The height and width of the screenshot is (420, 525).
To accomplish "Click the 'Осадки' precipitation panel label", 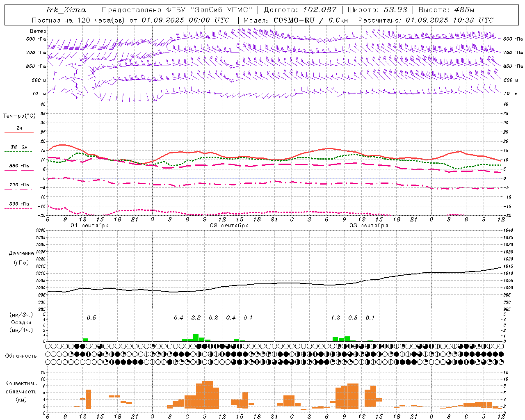I will pos(21,322).
